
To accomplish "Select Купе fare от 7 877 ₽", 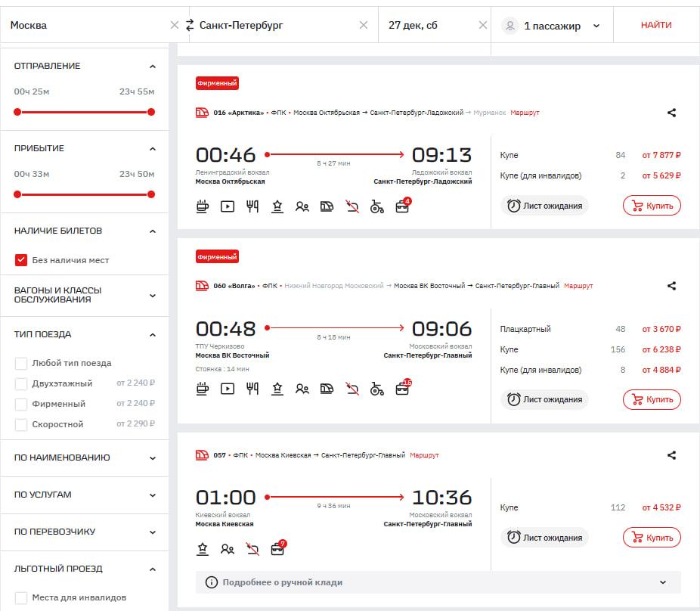I will pos(590,155).
